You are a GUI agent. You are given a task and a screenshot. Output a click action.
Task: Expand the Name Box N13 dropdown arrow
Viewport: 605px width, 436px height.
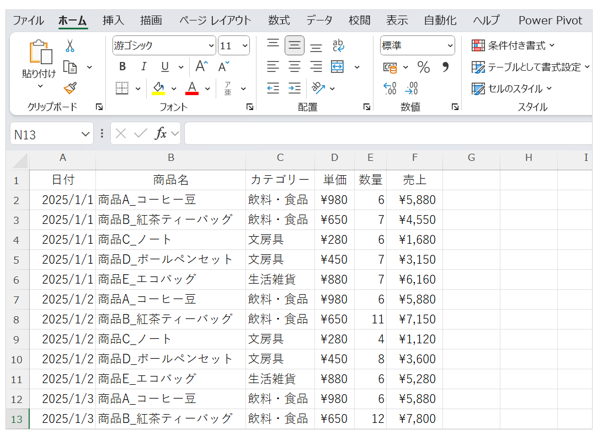coord(85,134)
